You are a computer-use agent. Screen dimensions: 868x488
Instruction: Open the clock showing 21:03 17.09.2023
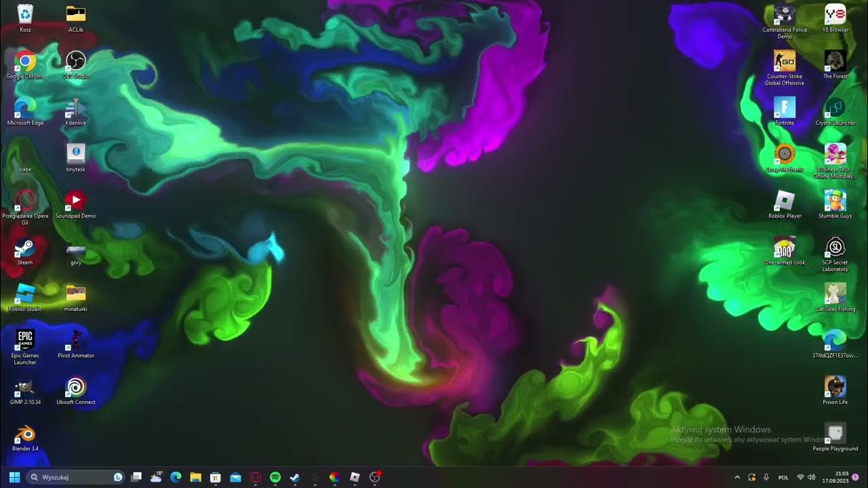tap(835, 477)
